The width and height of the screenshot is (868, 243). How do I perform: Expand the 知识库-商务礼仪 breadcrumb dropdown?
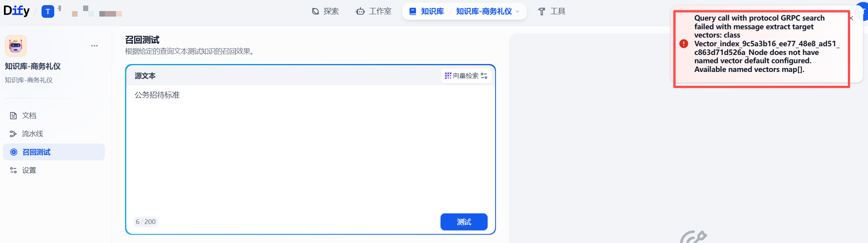(x=488, y=11)
